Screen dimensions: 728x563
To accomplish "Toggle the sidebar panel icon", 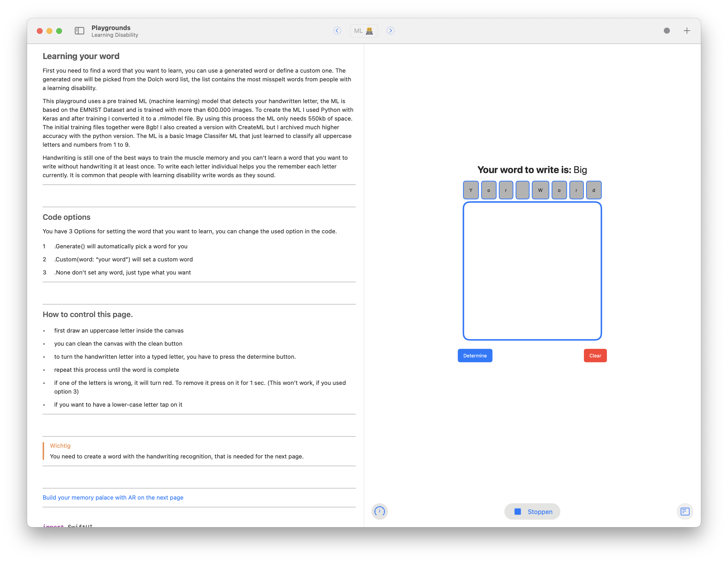I will point(79,31).
